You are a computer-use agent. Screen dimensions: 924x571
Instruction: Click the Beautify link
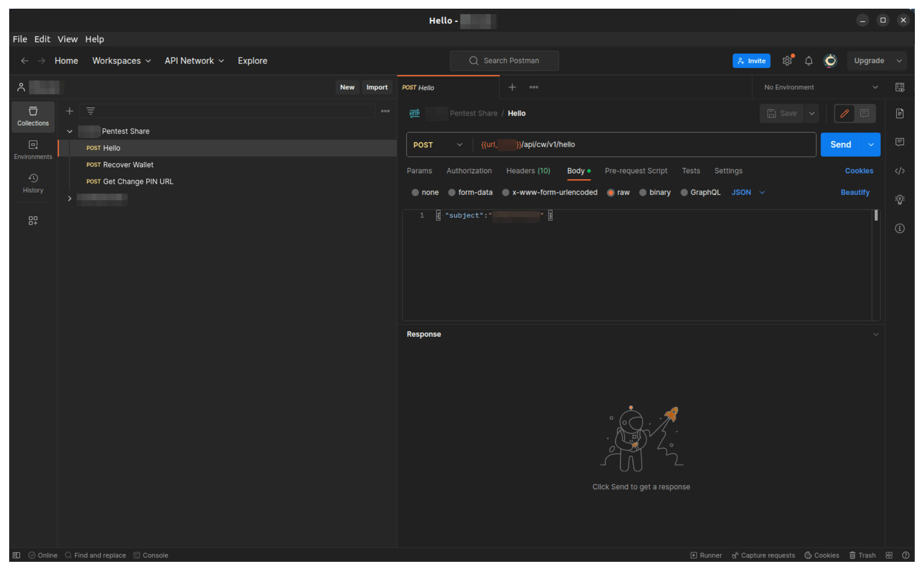pos(855,192)
